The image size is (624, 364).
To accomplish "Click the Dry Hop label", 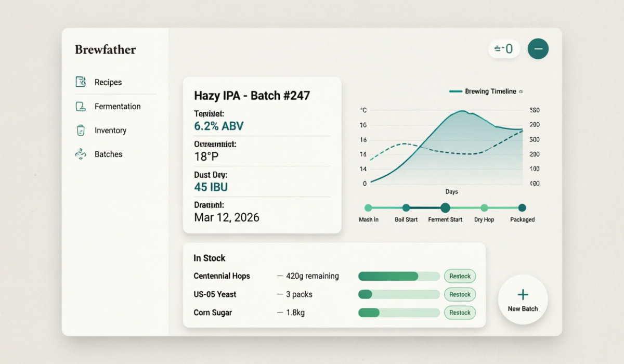I will pyautogui.click(x=484, y=219).
